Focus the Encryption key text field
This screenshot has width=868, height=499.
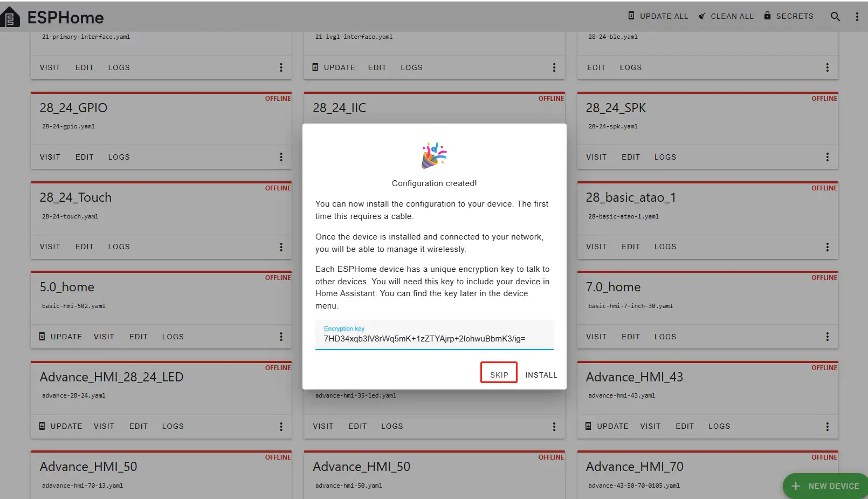click(x=434, y=338)
